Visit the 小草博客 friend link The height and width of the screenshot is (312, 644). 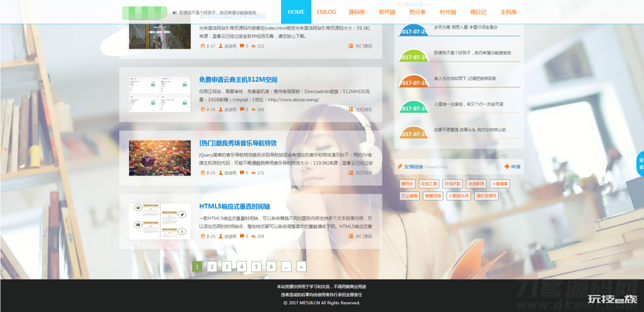click(x=499, y=184)
